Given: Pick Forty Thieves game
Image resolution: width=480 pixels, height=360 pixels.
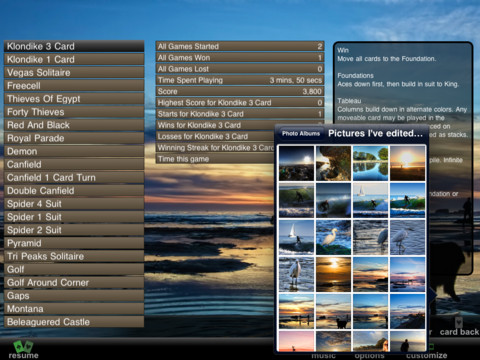Looking at the screenshot, I should 74,112.
